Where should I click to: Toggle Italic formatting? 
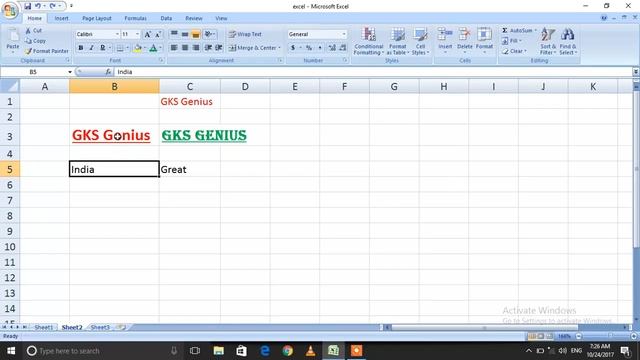91,48
